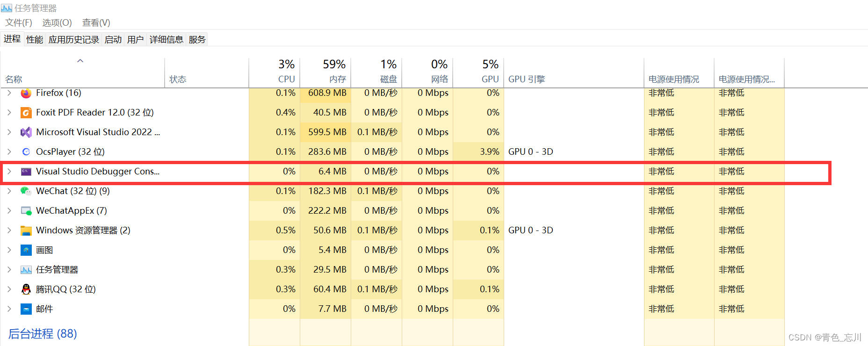
Task: Sort by the GPU 引擎 column header
Action: tap(574, 72)
